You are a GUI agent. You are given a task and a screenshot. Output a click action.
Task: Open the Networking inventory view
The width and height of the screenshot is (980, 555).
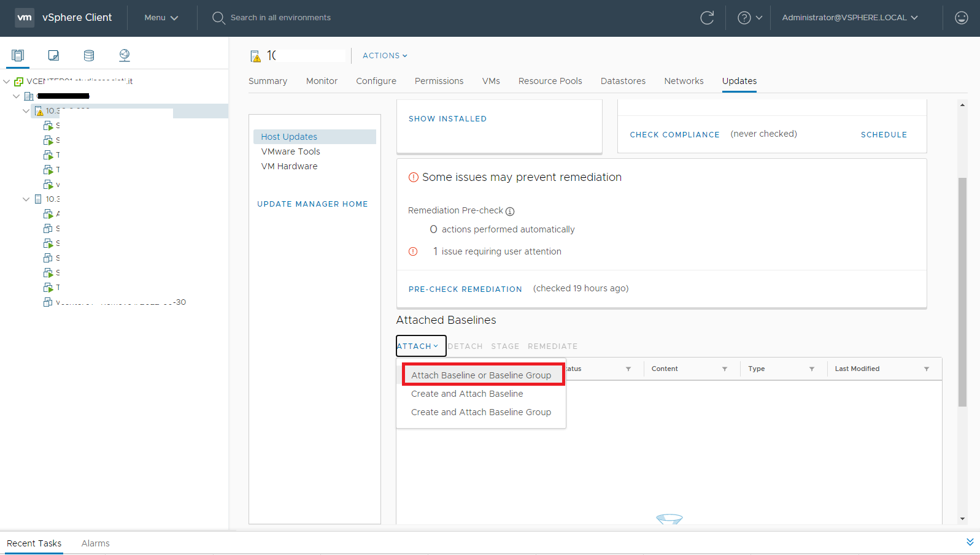click(x=125, y=55)
